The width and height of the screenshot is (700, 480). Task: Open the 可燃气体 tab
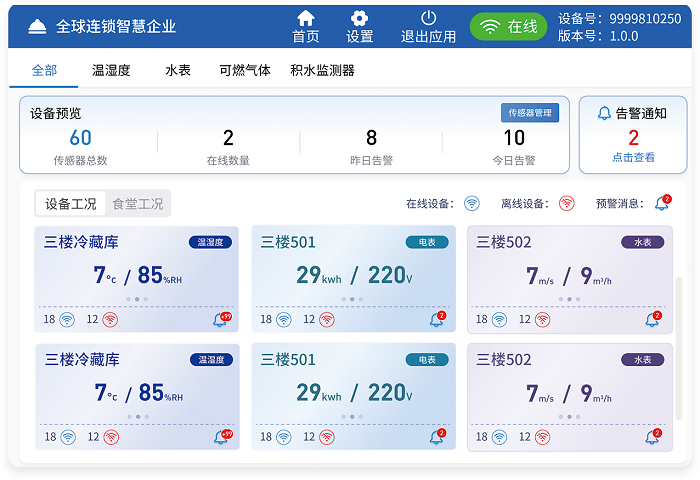[245, 70]
